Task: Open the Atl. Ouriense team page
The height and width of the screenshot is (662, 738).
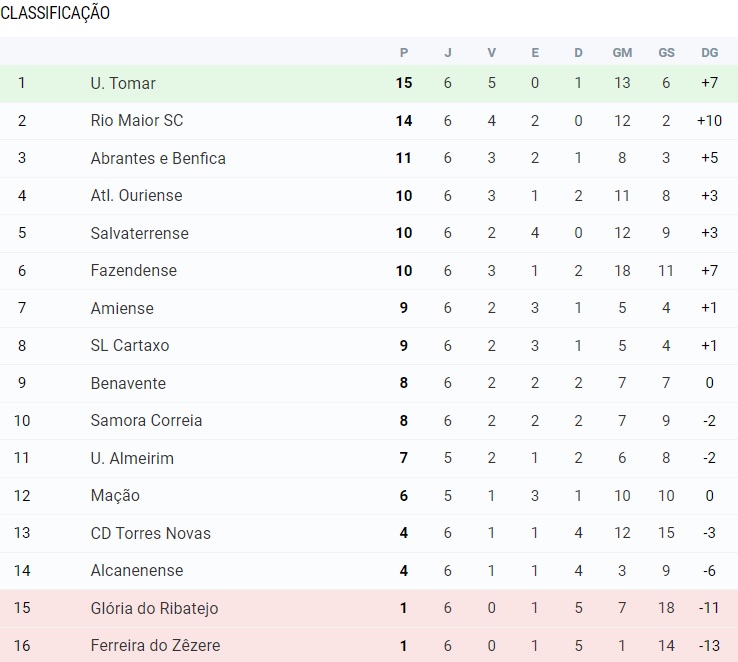Action: [136, 196]
